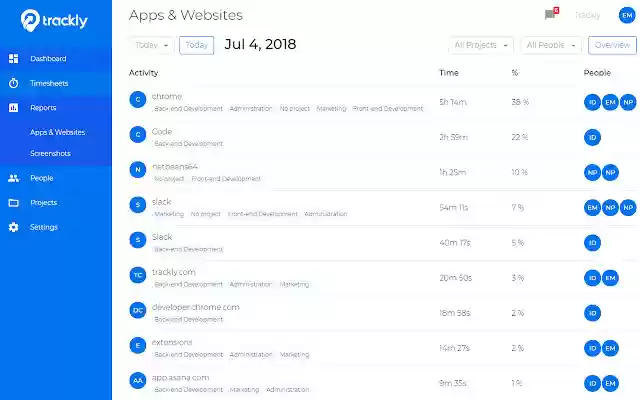This screenshot has height=400, width=640.
Task: Open the Reports section
Action: pos(43,108)
